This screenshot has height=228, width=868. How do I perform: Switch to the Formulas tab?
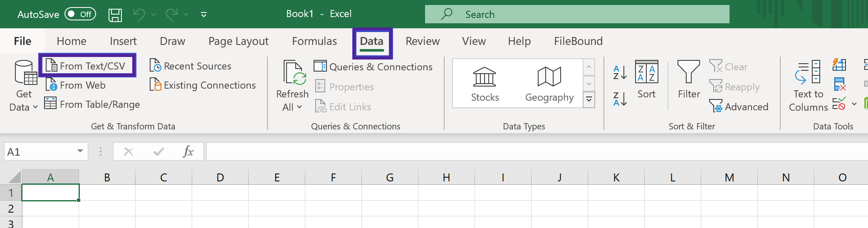pos(314,41)
